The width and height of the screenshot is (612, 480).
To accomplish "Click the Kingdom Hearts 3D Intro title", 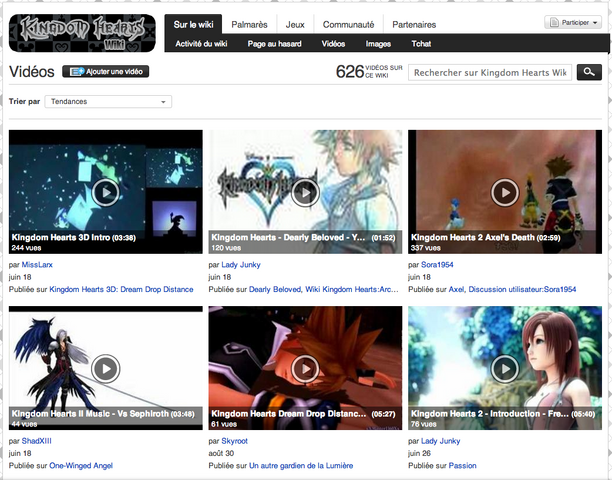I will click(61, 237).
